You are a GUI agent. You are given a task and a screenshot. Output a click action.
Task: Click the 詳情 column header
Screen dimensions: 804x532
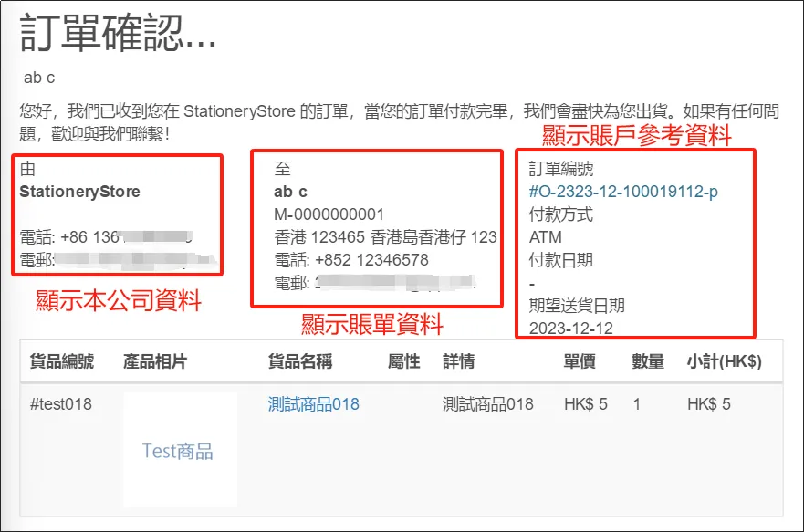tap(459, 361)
